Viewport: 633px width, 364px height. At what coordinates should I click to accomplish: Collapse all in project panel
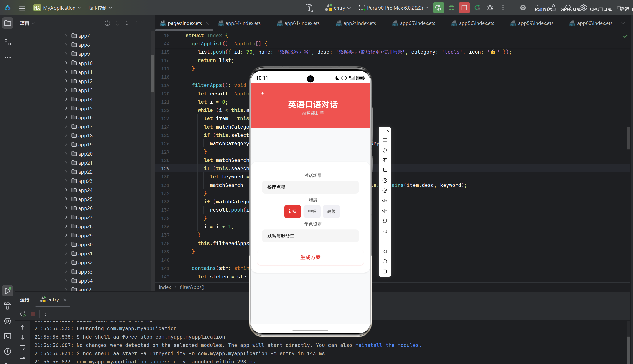click(127, 23)
